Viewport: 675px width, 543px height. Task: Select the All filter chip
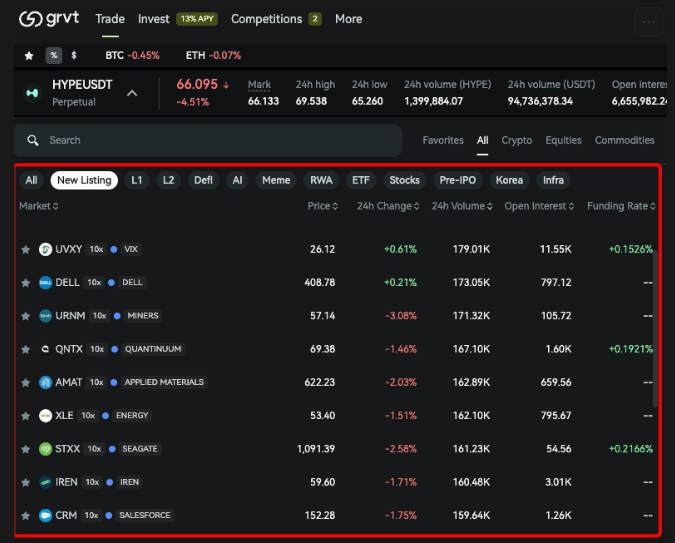pos(31,180)
